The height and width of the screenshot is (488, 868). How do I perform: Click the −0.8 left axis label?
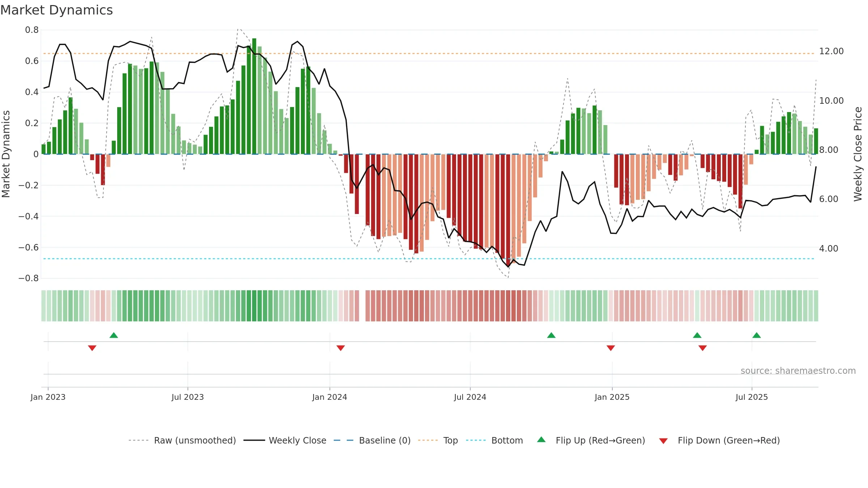29,278
